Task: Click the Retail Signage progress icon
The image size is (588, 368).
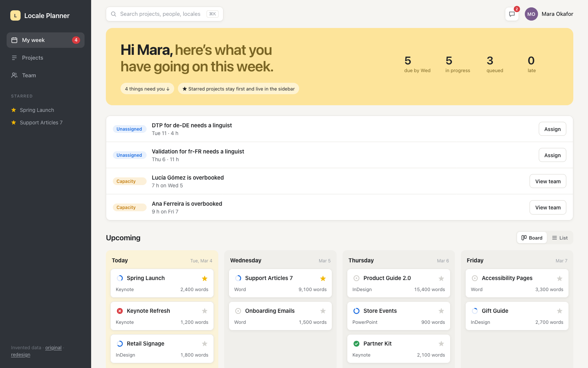Action: (x=120, y=344)
